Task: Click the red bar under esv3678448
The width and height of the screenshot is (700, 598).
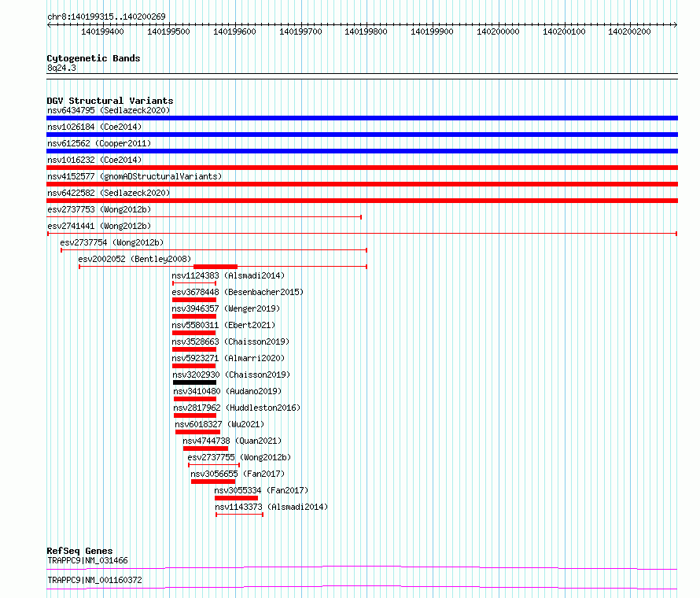Action: point(194,300)
